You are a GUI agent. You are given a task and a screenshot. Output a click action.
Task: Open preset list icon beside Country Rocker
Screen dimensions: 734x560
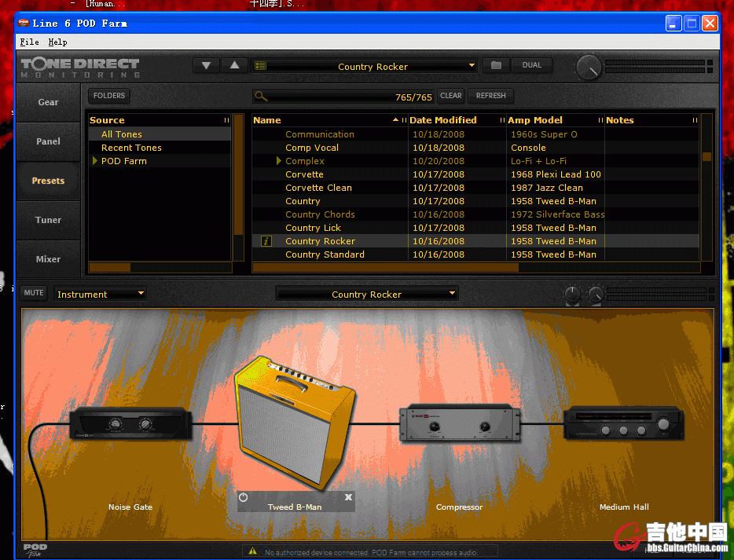261,66
